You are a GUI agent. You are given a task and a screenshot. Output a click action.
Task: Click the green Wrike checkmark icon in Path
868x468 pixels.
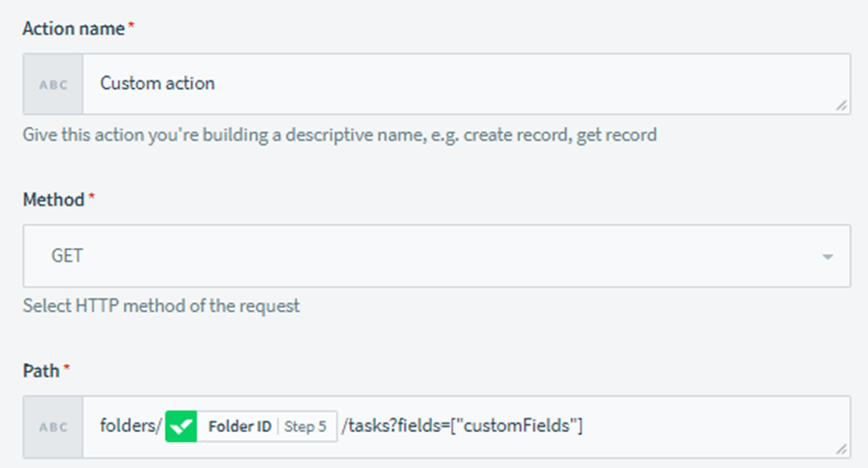[181, 426]
